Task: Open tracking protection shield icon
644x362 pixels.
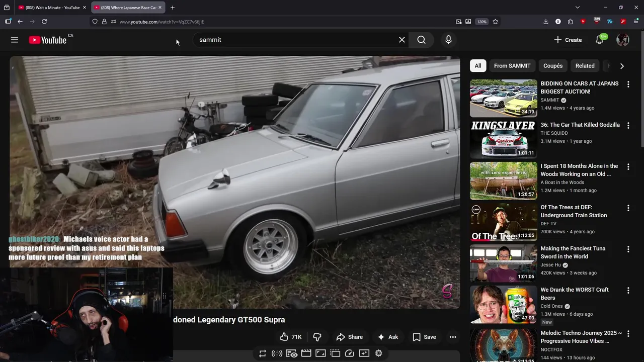Action: (95, 22)
